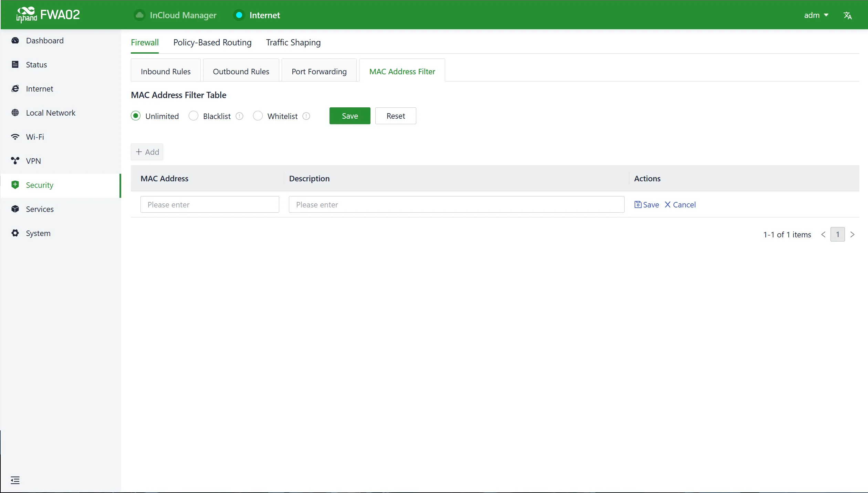Focus the Description input field
868x493 pixels.
coord(457,205)
